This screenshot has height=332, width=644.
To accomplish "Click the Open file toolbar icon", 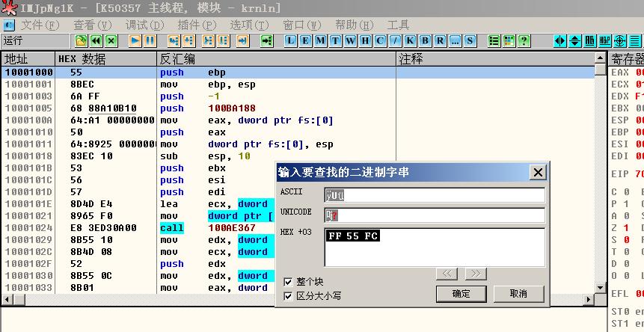I will click(81, 40).
